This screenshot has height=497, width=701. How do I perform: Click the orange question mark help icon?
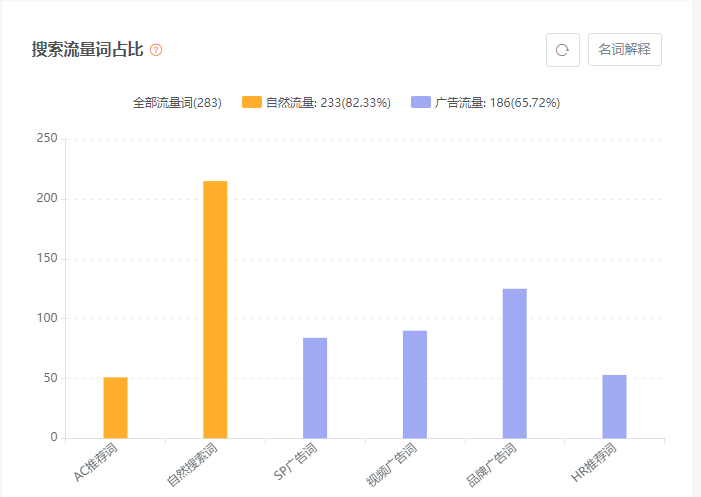[x=156, y=50]
